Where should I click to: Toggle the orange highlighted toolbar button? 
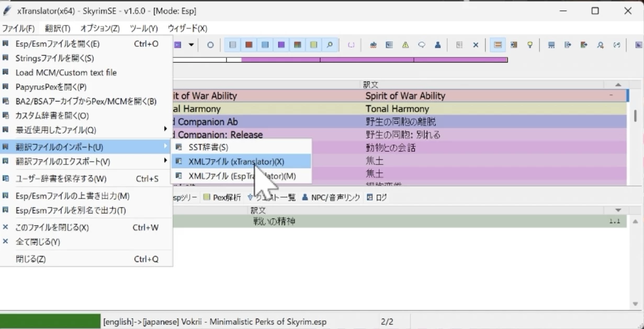pyautogui.click(x=498, y=45)
